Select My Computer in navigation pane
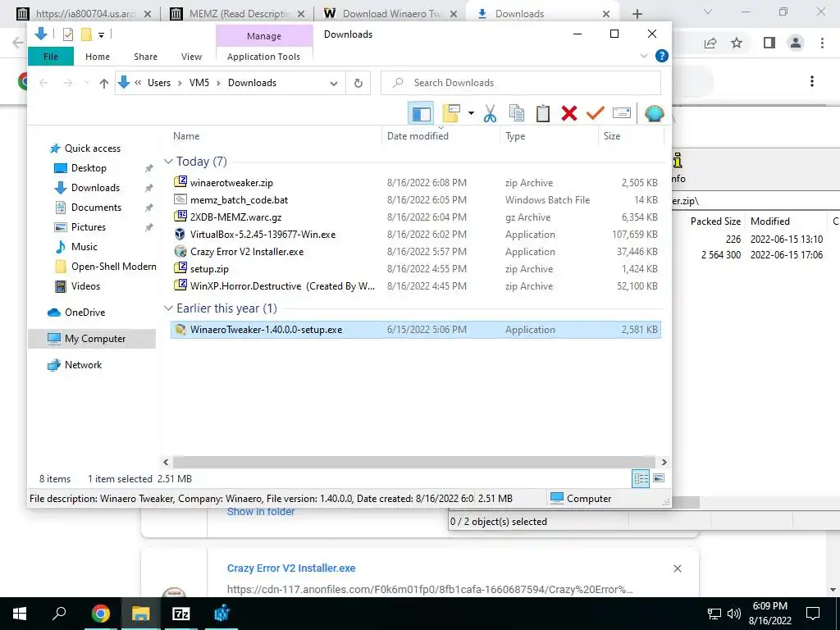Image resolution: width=840 pixels, height=630 pixels. [92, 339]
